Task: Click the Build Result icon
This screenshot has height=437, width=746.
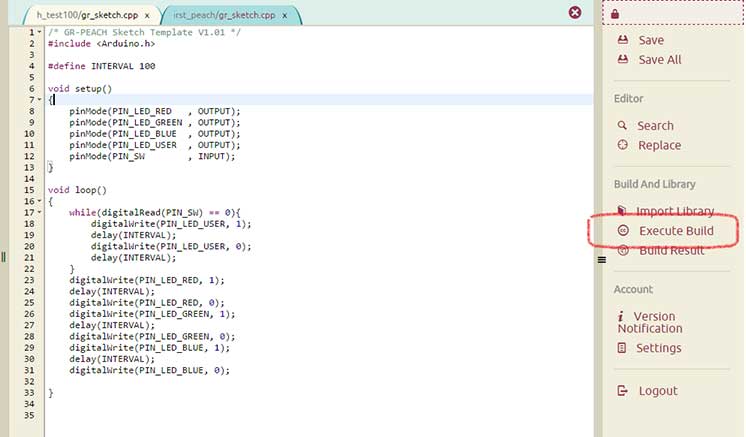Action: [x=623, y=251]
